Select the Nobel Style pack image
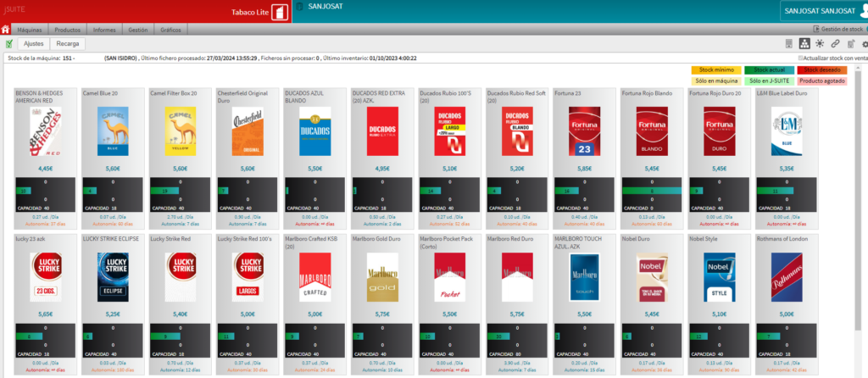 point(719,277)
